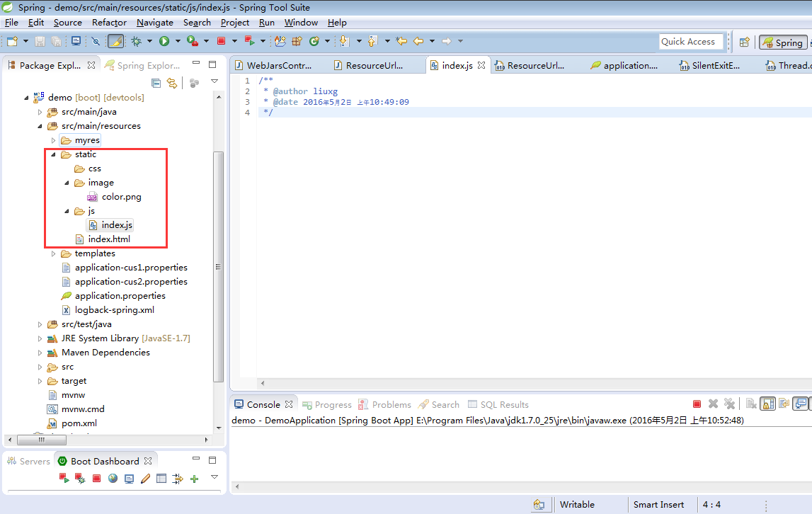Click the blue monitor console icon in toolbar
812x514 pixels.
tap(76, 42)
